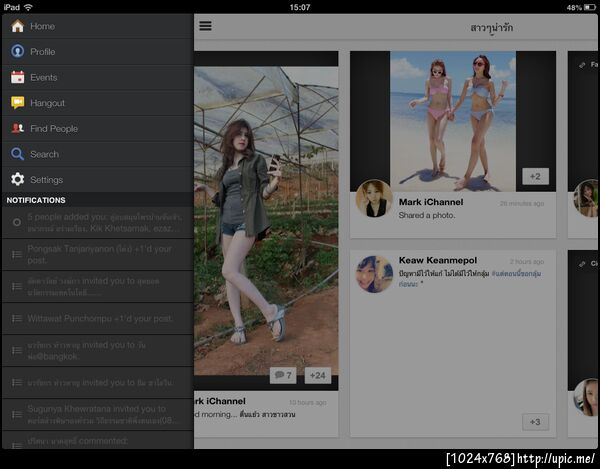Click the +3 button on Keaw Keanmepol post
Screen dimensions: 600x469
coord(535,422)
